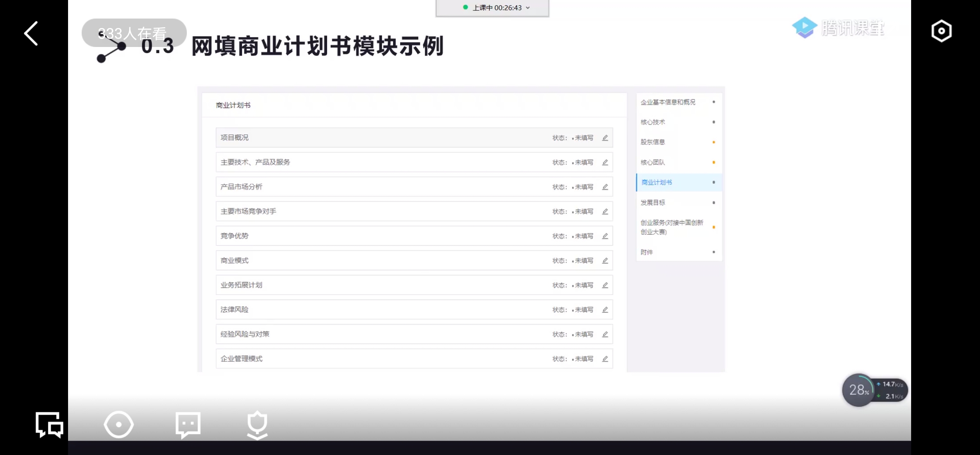Open the hexagon settings icon
Image resolution: width=980 pixels, height=455 pixels.
coord(941,31)
